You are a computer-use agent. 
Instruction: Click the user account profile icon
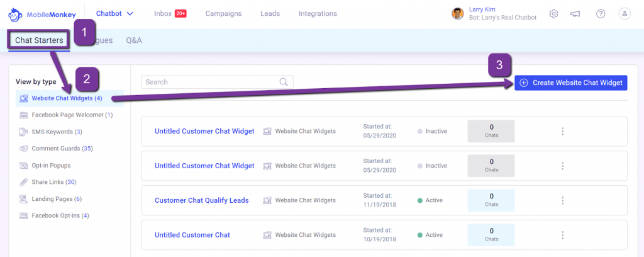pos(625,14)
